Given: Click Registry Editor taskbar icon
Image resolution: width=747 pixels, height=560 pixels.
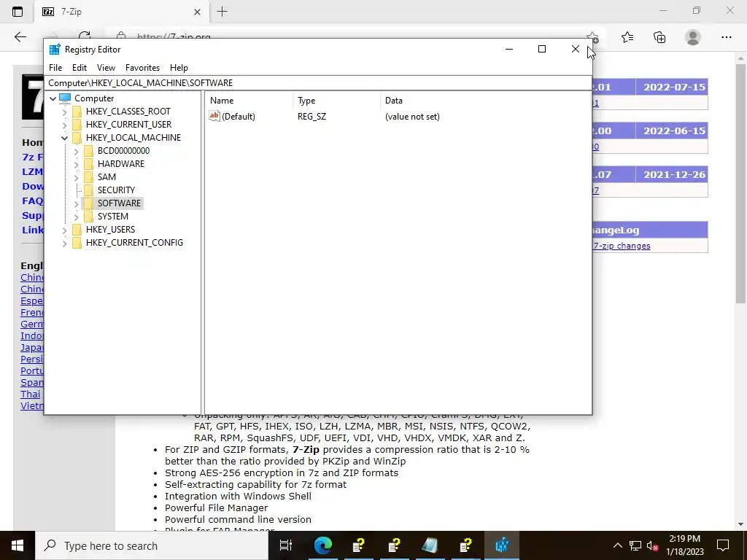Looking at the screenshot, I should click(x=502, y=545).
